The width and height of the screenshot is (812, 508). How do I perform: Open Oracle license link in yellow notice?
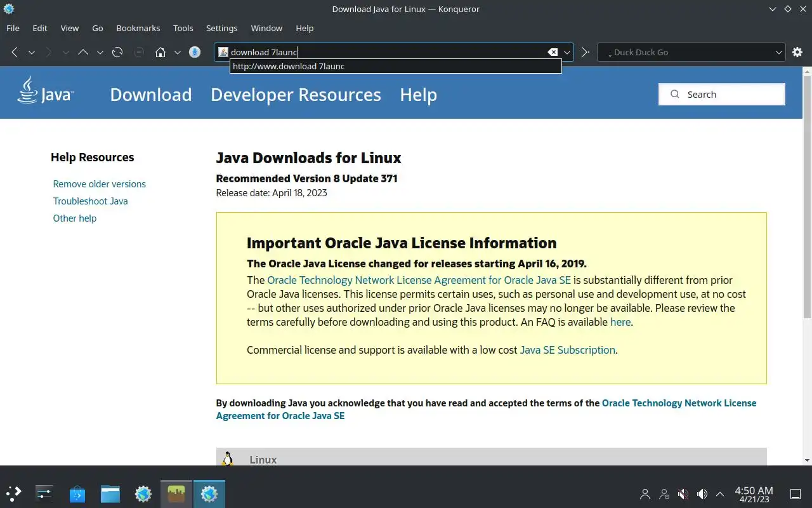tap(419, 280)
